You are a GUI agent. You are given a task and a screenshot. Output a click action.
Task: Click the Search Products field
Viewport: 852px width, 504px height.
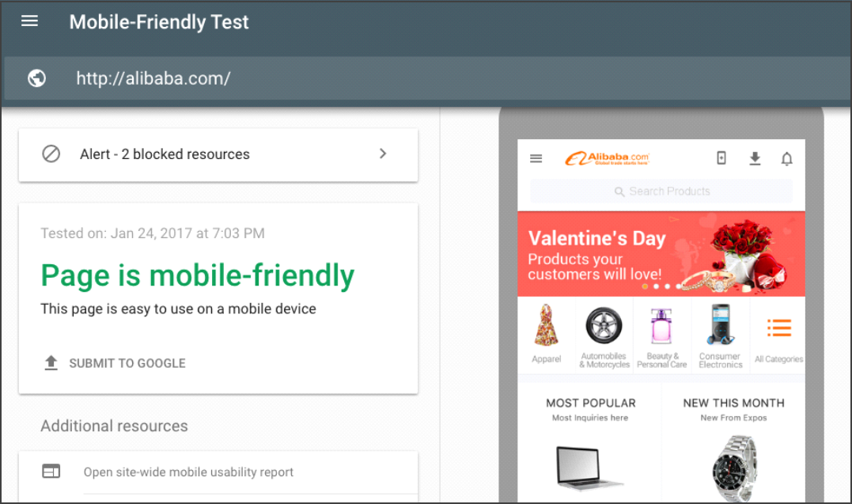click(661, 191)
